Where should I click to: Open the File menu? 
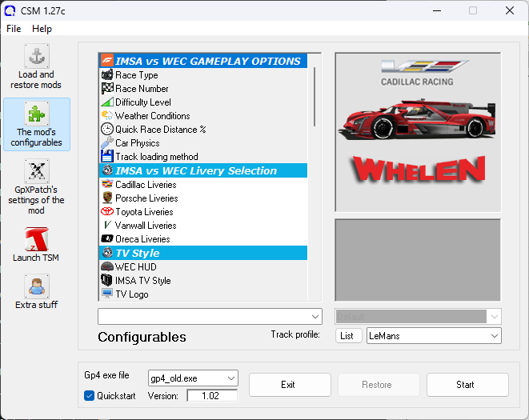coord(14,29)
